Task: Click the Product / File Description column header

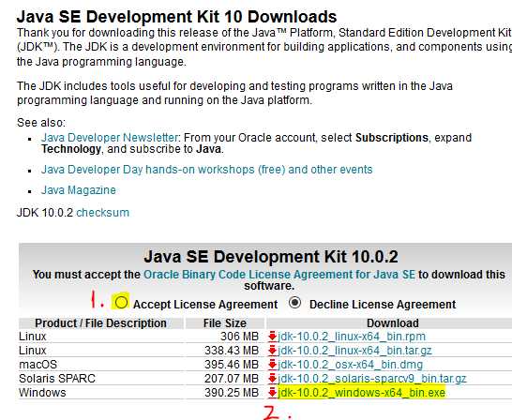Action: tap(100, 323)
